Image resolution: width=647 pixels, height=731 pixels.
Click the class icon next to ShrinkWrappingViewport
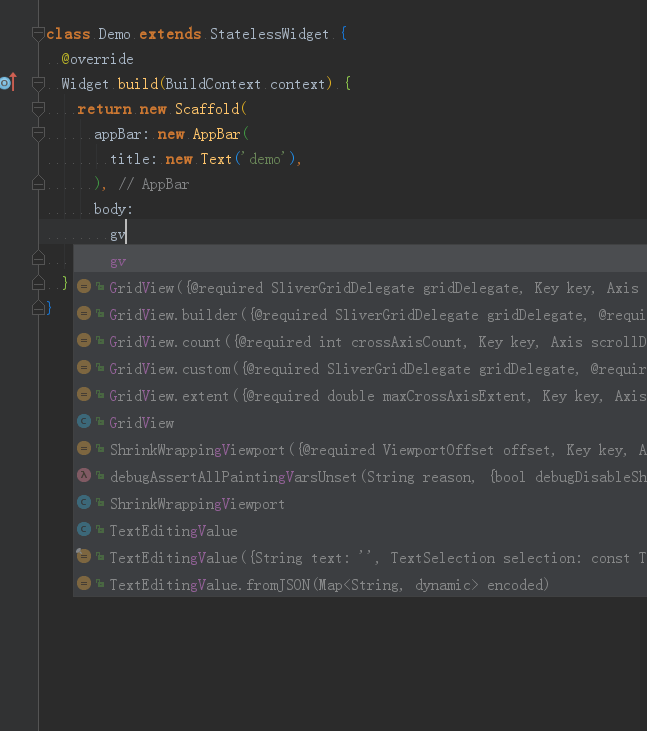click(84, 503)
